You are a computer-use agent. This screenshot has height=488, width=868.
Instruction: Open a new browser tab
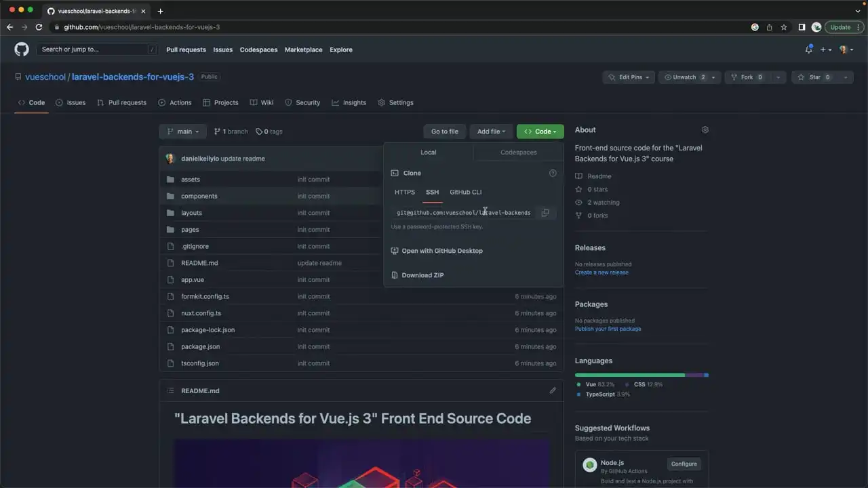point(160,11)
